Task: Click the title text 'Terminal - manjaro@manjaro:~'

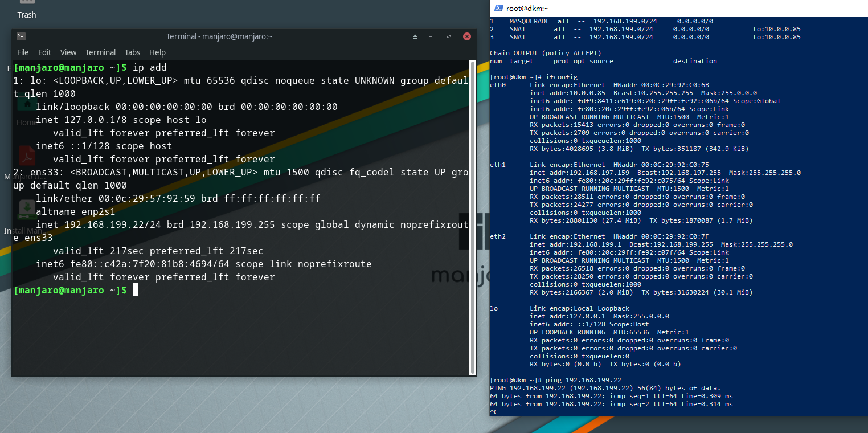Action: click(x=219, y=36)
